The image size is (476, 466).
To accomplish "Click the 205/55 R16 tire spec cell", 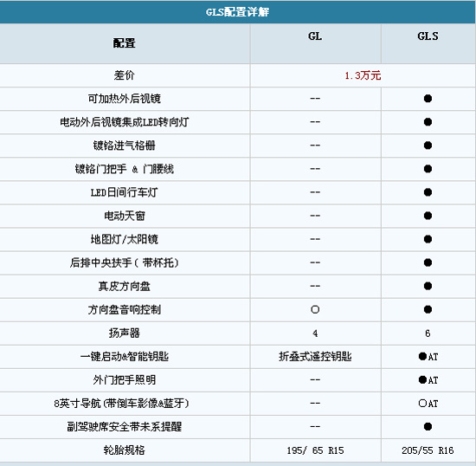I will coord(428,450).
